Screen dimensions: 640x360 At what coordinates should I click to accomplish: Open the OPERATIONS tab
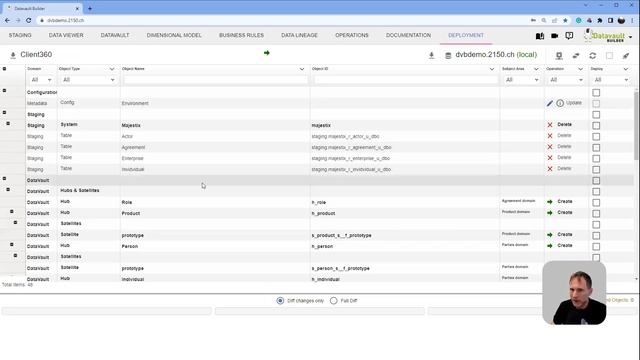pyautogui.click(x=351, y=35)
